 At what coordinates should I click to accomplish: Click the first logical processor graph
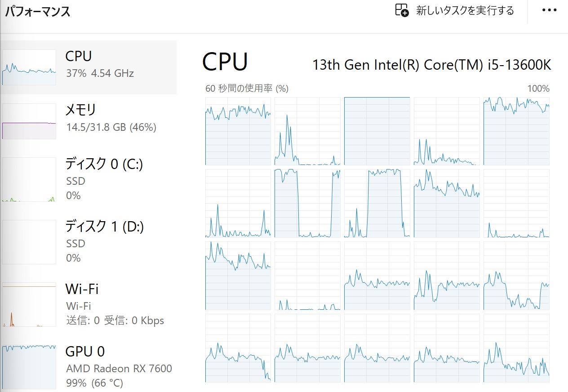238,131
